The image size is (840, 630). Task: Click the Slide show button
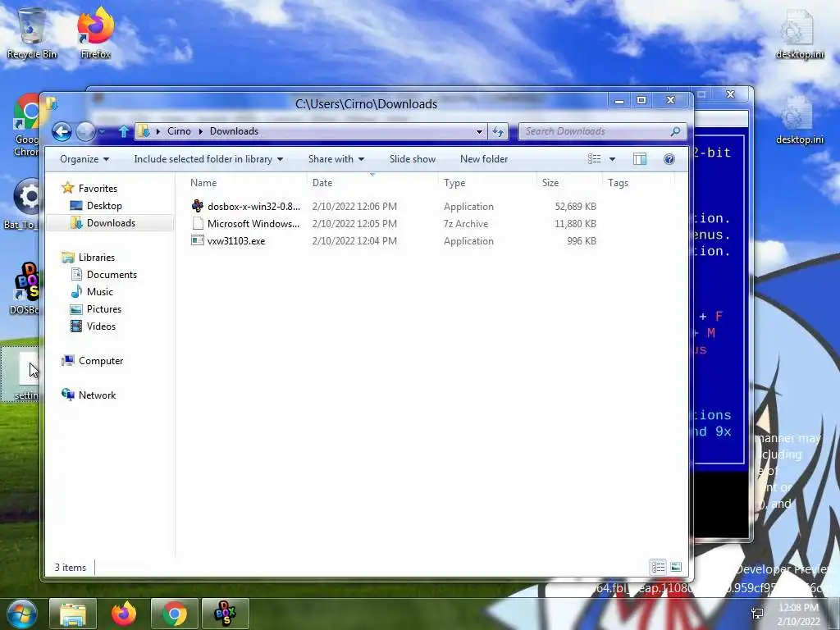click(413, 159)
